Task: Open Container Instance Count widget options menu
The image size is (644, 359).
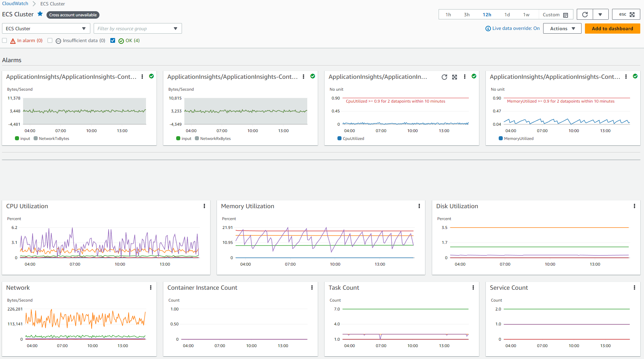Action: (x=312, y=288)
